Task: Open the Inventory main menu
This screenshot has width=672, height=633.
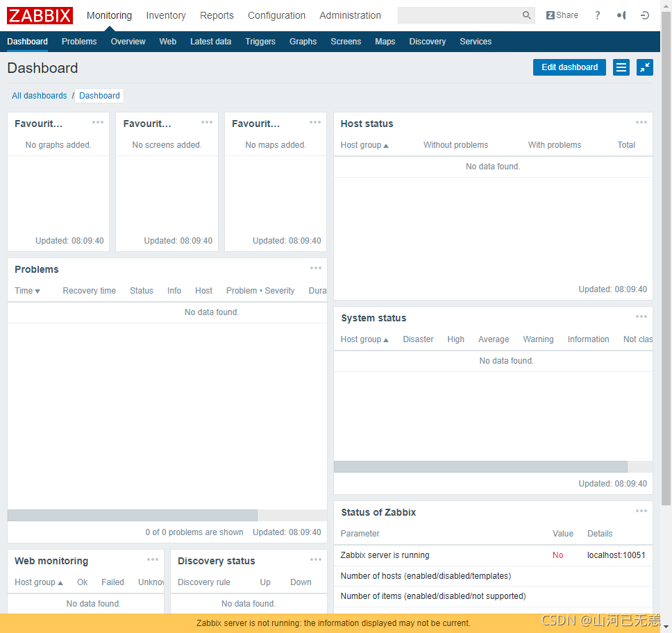Action: [166, 15]
